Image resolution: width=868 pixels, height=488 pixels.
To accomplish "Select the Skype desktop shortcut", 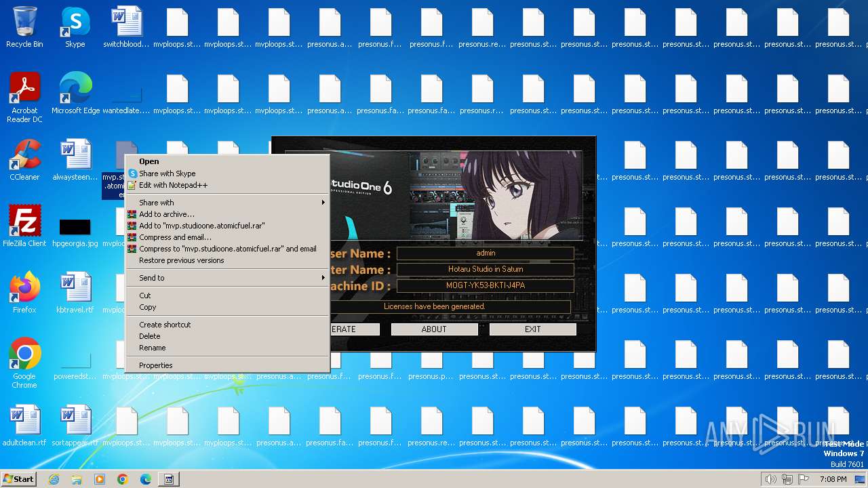I will (x=75, y=27).
